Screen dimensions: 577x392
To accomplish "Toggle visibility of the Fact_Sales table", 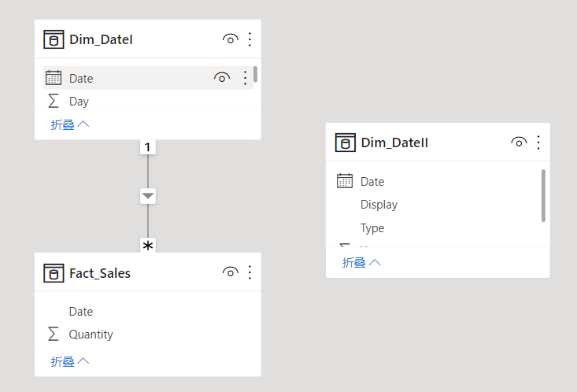I will [230, 272].
